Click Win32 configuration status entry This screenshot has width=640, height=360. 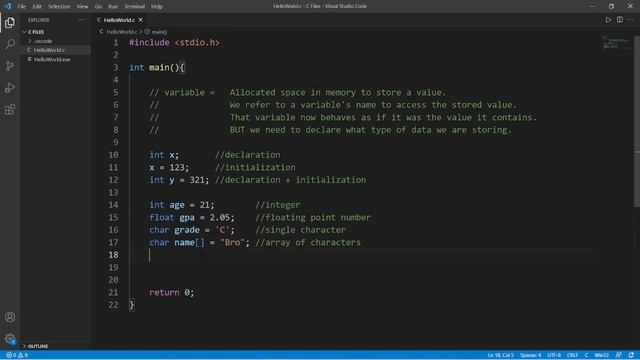coord(602,355)
